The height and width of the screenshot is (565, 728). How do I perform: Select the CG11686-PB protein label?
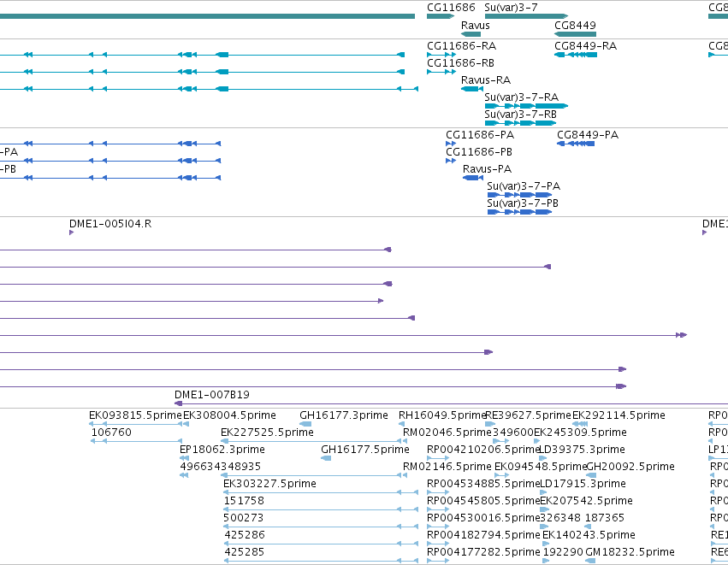479,152
